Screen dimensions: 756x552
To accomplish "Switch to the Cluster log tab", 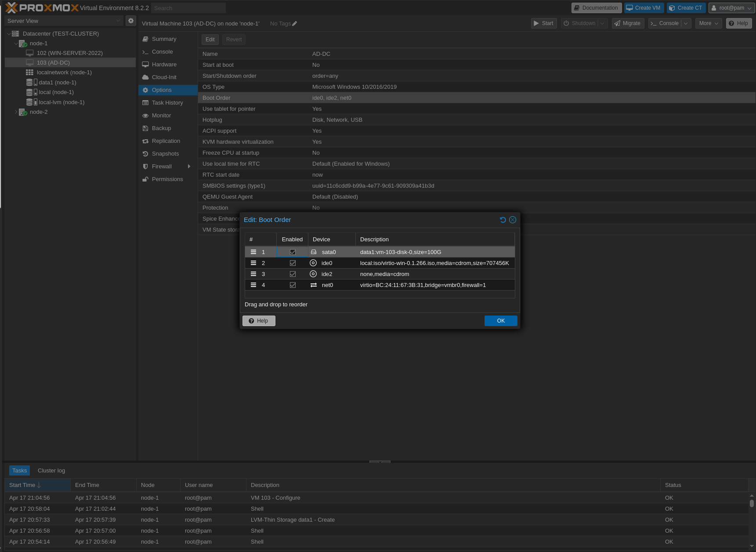I will [x=51, y=470].
